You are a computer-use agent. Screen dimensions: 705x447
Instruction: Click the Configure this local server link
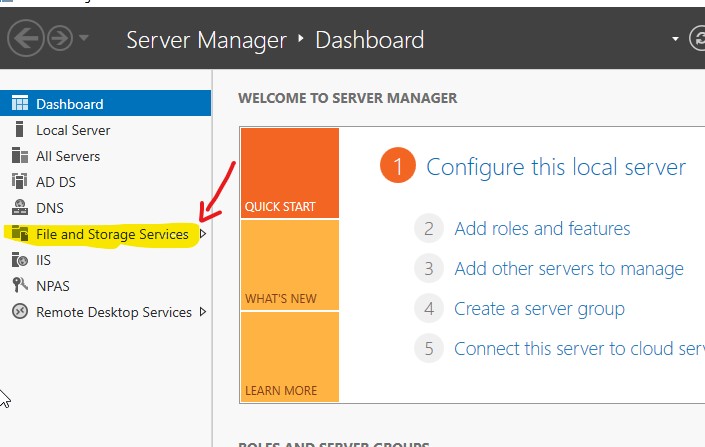point(556,167)
